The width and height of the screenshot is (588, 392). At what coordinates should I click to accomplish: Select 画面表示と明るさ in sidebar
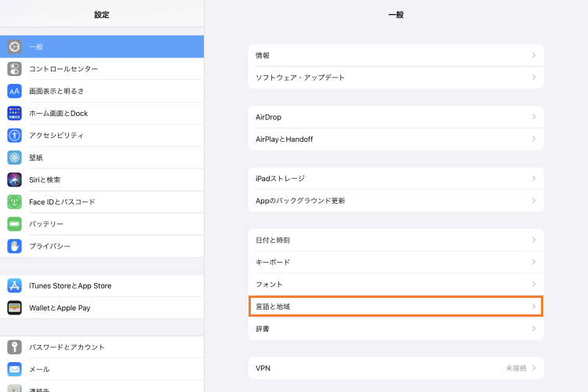point(102,91)
